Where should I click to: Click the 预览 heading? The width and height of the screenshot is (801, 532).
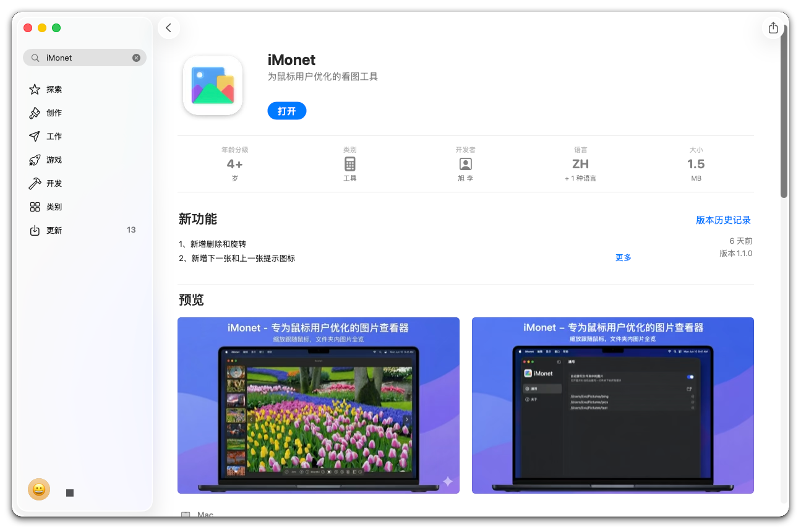coord(191,300)
